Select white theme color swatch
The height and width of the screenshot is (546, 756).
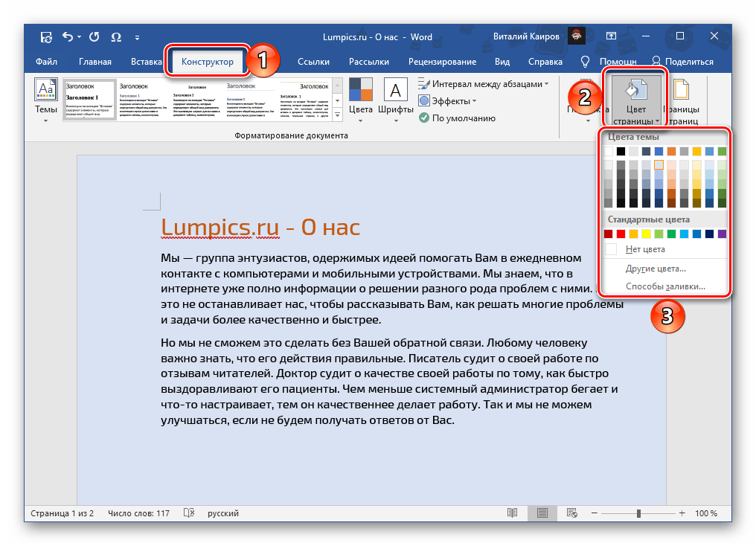point(609,151)
